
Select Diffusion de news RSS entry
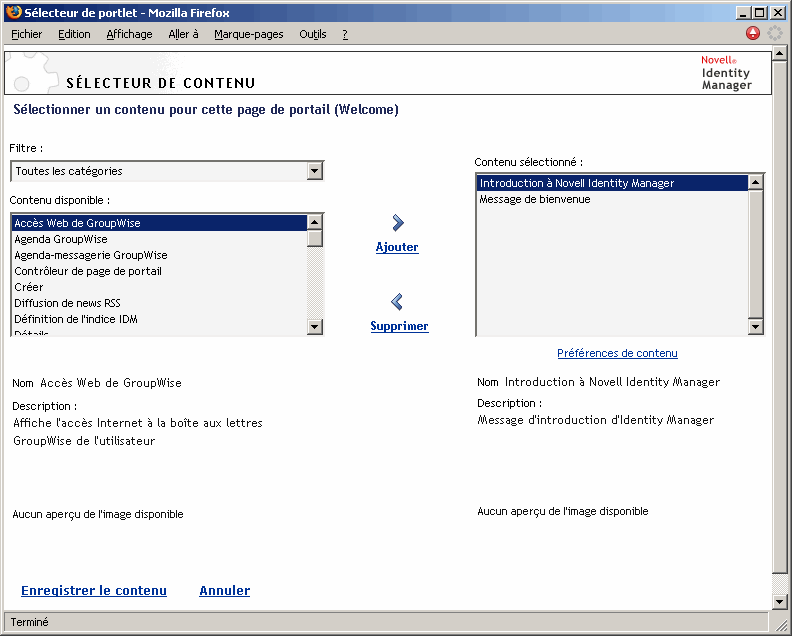(x=159, y=303)
